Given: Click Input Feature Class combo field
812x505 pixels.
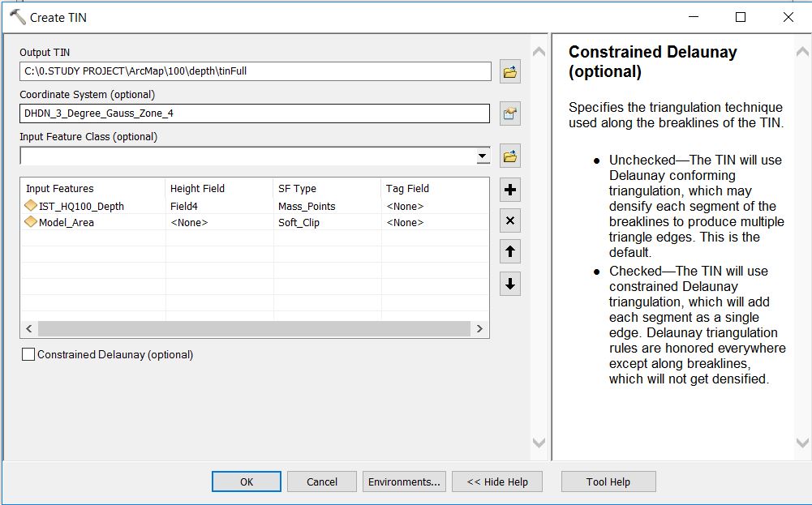Looking at the screenshot, I should (x=255, y=156).
